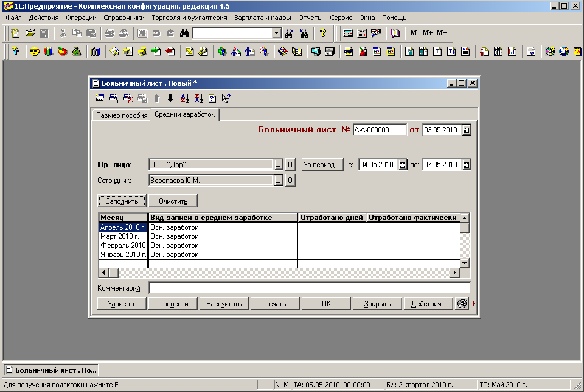Click the globe with dove icon

564,52
